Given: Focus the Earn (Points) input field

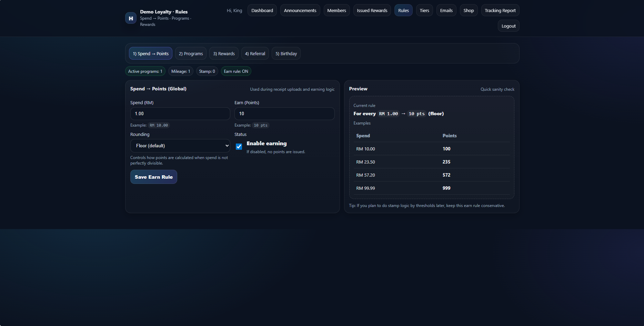Looking at the screenshot, I should coord(284,113).
